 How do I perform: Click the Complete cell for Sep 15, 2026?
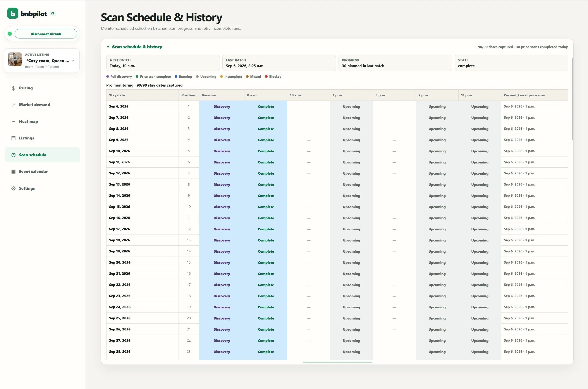[x=266, y=207]
